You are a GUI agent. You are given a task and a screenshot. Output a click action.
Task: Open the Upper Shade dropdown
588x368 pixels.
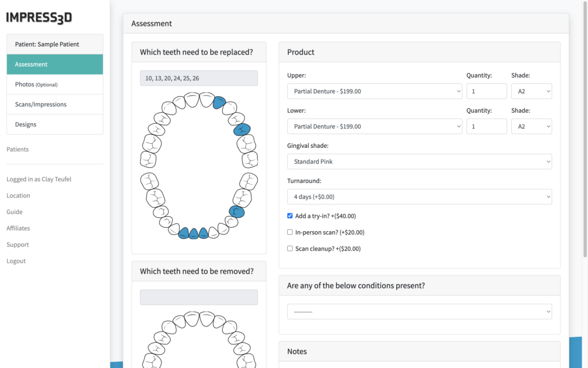click(531, 91)
